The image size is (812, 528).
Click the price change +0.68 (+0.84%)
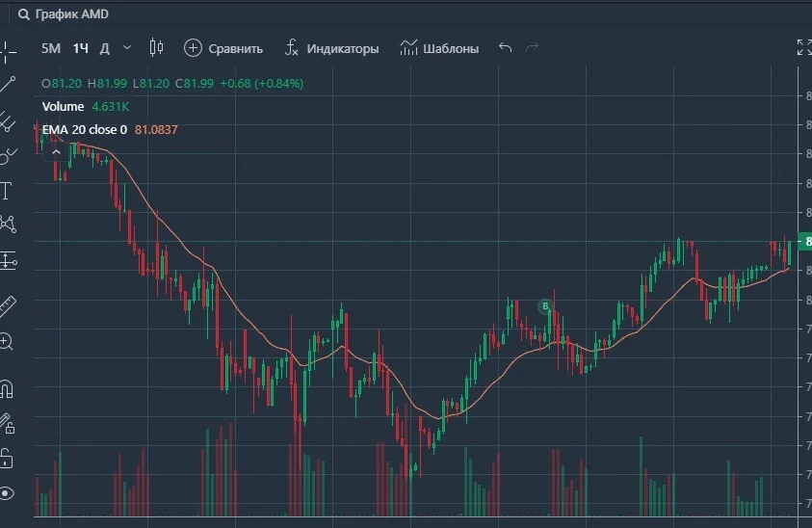(262, 84)
